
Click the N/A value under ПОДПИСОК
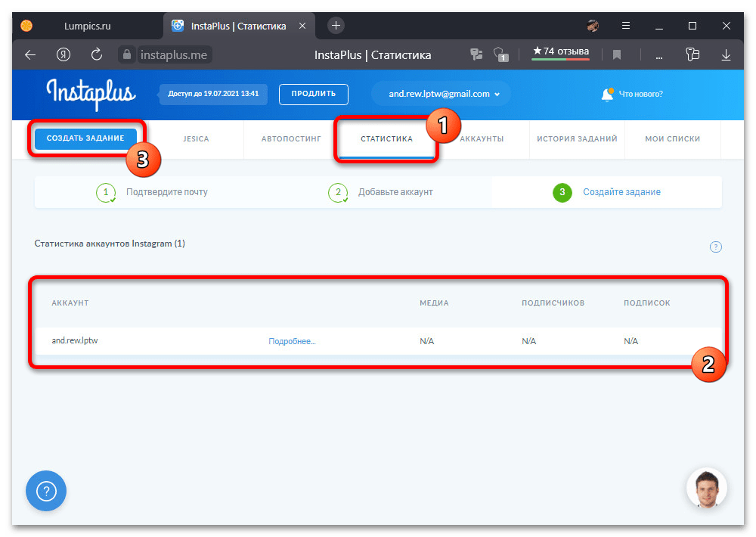tap(631, 341)
